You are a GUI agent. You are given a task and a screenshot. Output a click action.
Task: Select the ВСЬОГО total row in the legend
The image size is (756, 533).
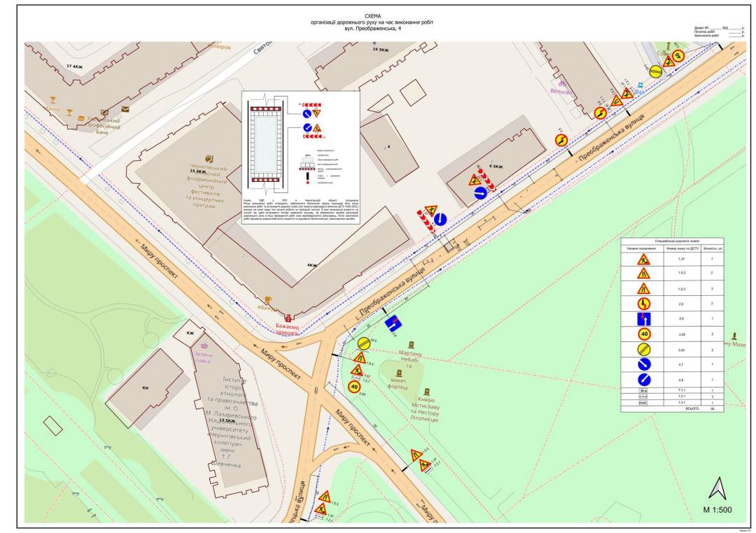coord(672,408)
